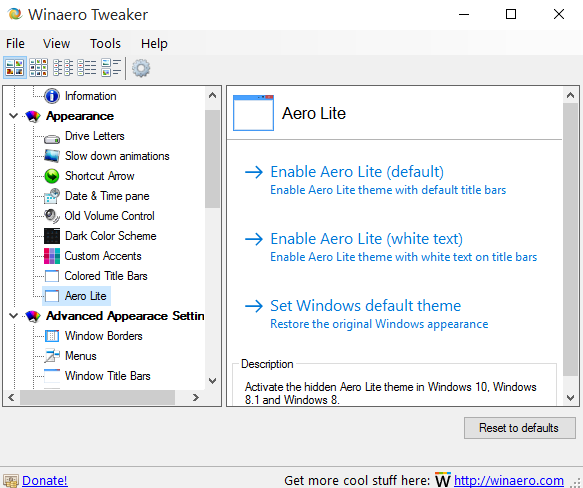Select the list view toolbar icon

coord(63,68)
